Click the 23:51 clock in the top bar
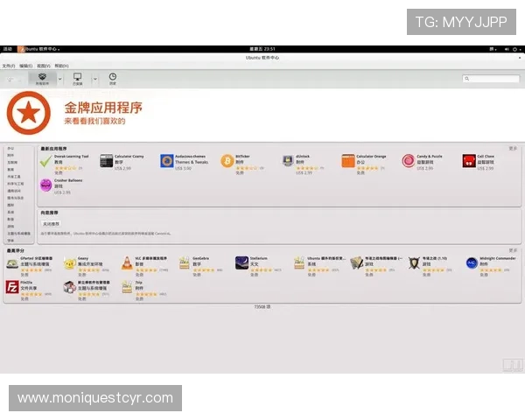 pos(262,49)
